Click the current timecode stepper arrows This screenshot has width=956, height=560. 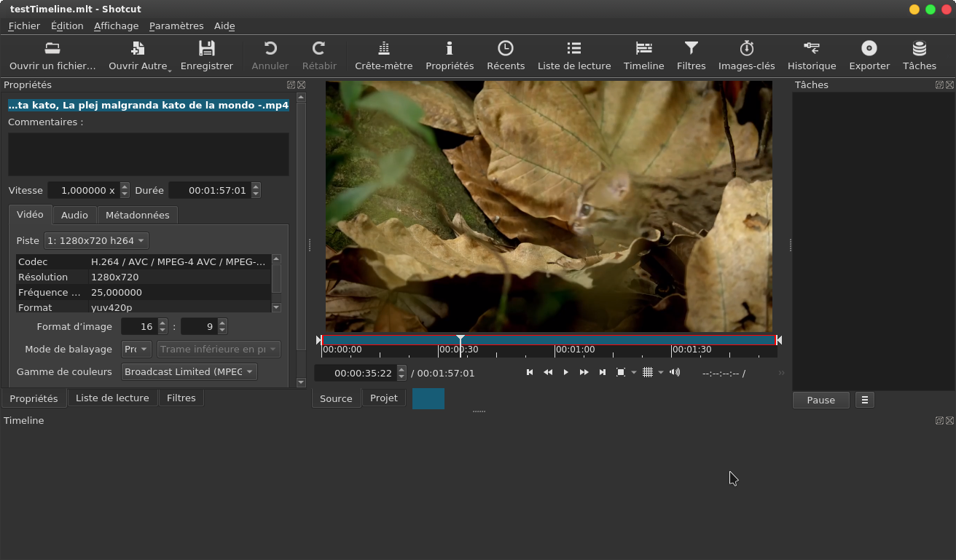401,373
